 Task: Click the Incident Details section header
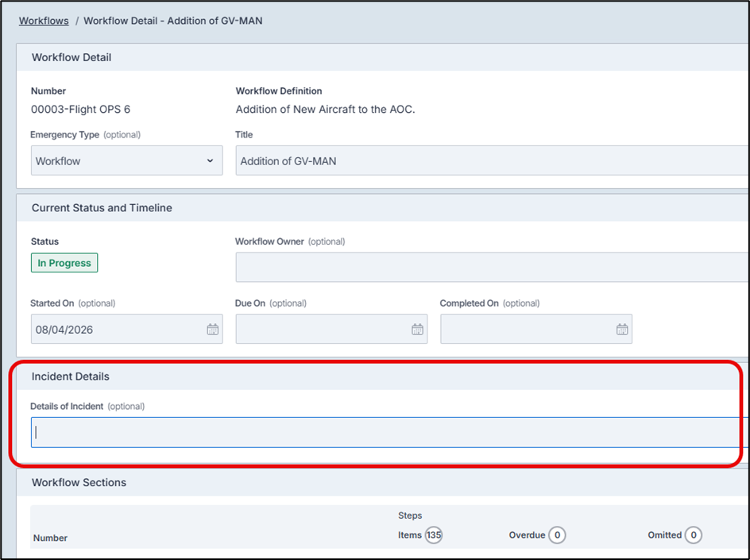(x=71, y=377)
